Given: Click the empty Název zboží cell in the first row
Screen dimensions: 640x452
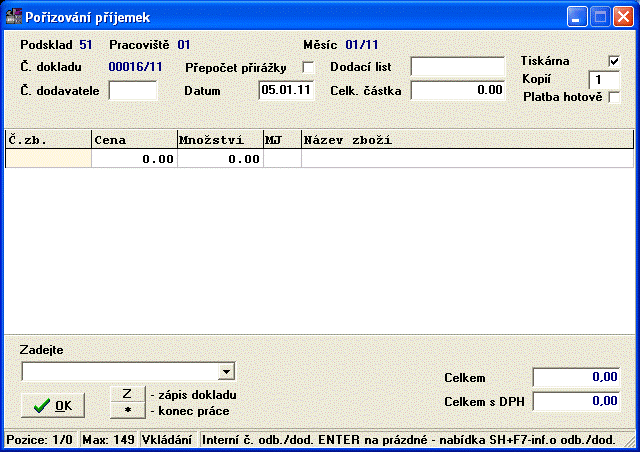Looking at the screenshot, I should tap(468, 159).
